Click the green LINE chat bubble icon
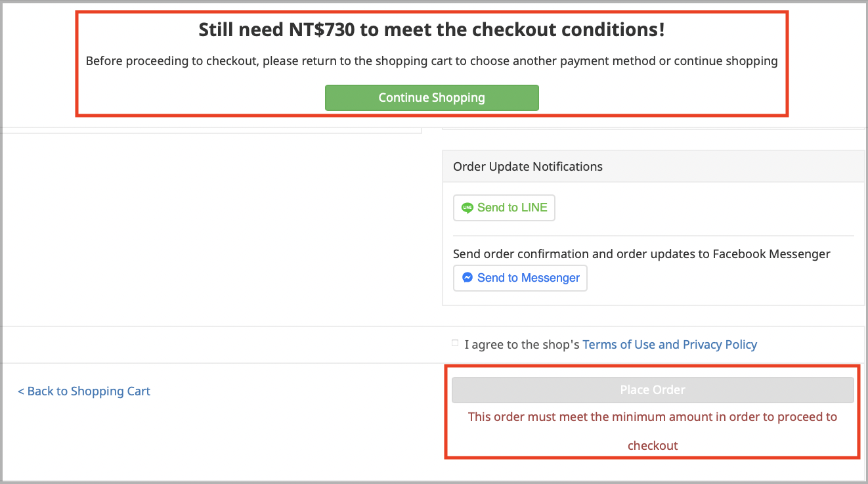 coord(467,208)
